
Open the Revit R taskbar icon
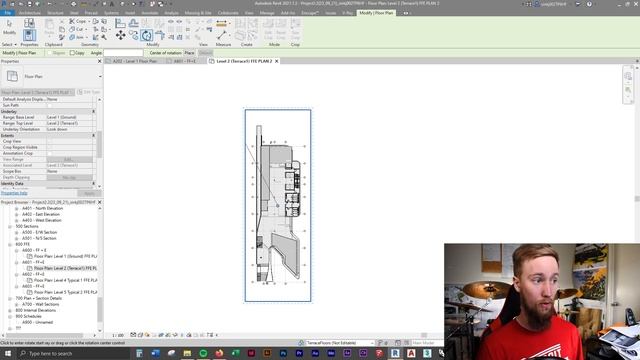(395, 353)
